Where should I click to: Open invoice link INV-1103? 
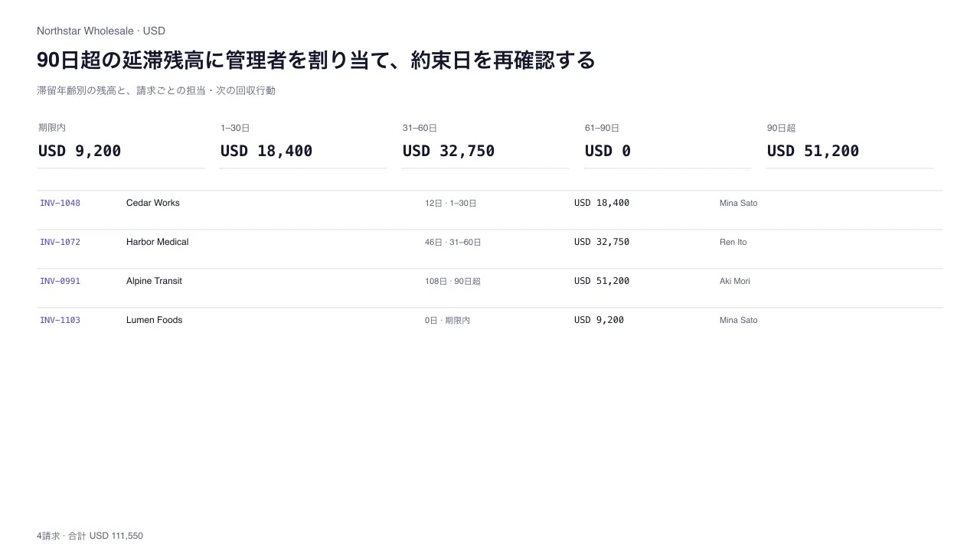[x=60, y=320]
